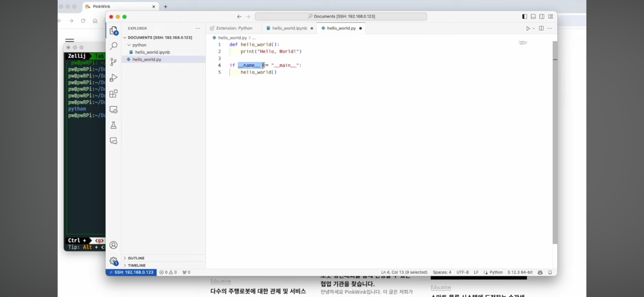This screenshot has height=297, width=644.
Task: Open the Search view in activity bar
Action: pos(114,46)
